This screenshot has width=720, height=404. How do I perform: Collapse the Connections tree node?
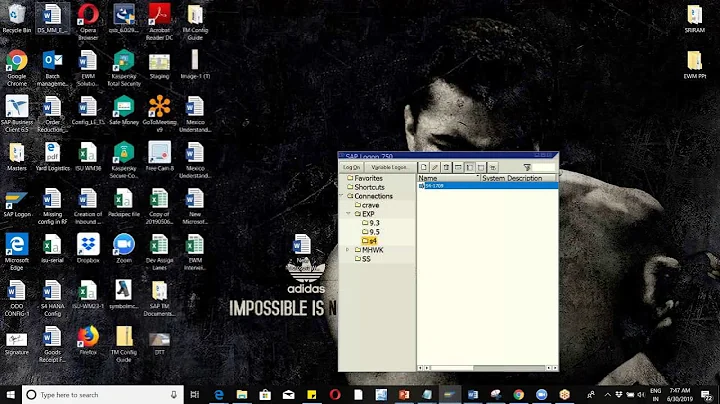tap(341, 196)
